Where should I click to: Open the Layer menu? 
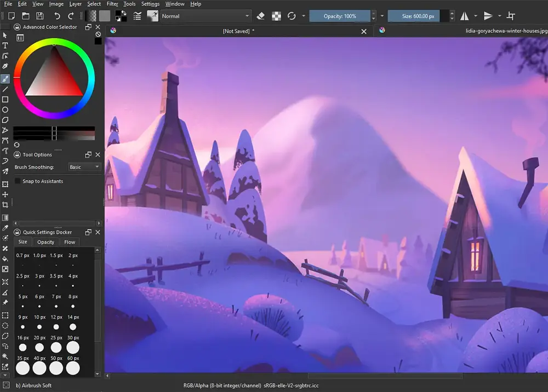click(75, 4)
